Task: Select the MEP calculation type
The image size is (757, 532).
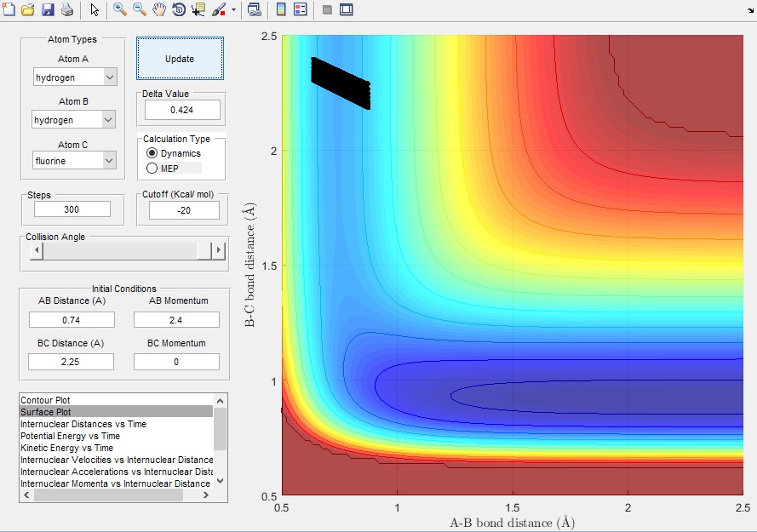Action: pos(152,169)
